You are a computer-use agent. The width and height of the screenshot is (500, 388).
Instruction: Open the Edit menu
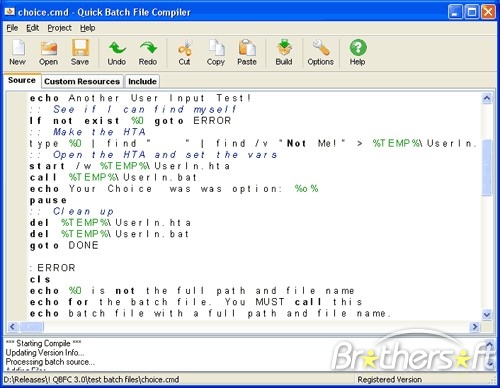tap(33, 28)
